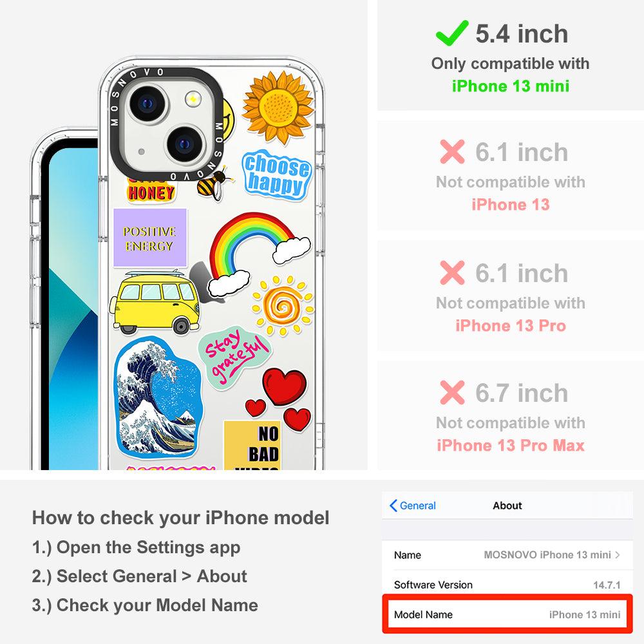This screenshot has width=644, height=644.
Task: Click the yellow van sticker
Action: pyautogui.click(x=155, y=302)
